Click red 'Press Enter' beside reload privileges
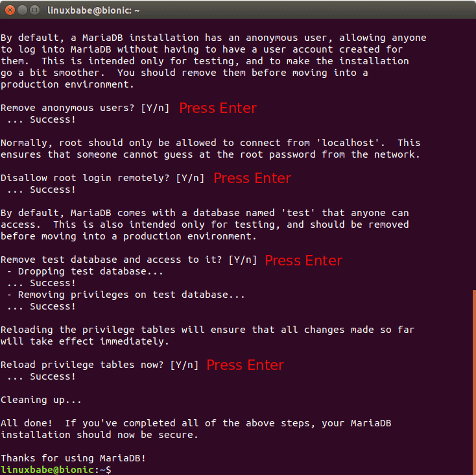The height and width of the screenshot is (475, 476). pyautogui.click(x=245, y=365)
